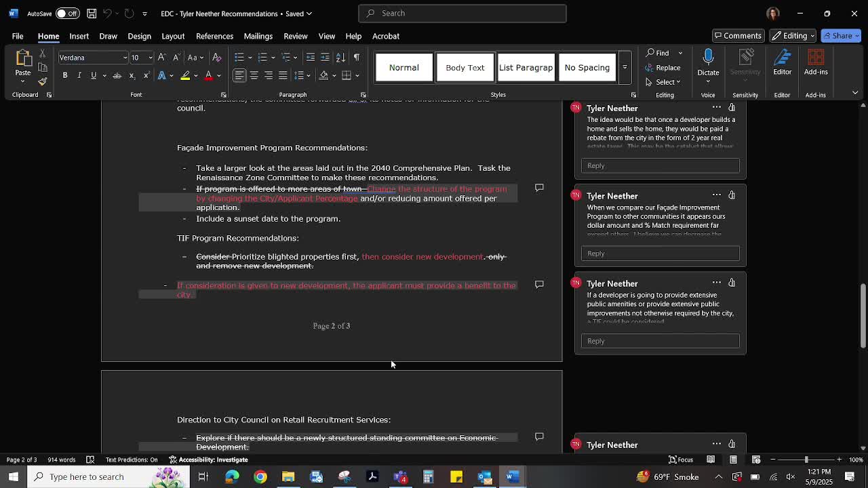
Task: Toggle the AutoSave switch
Action: point(66,13)
